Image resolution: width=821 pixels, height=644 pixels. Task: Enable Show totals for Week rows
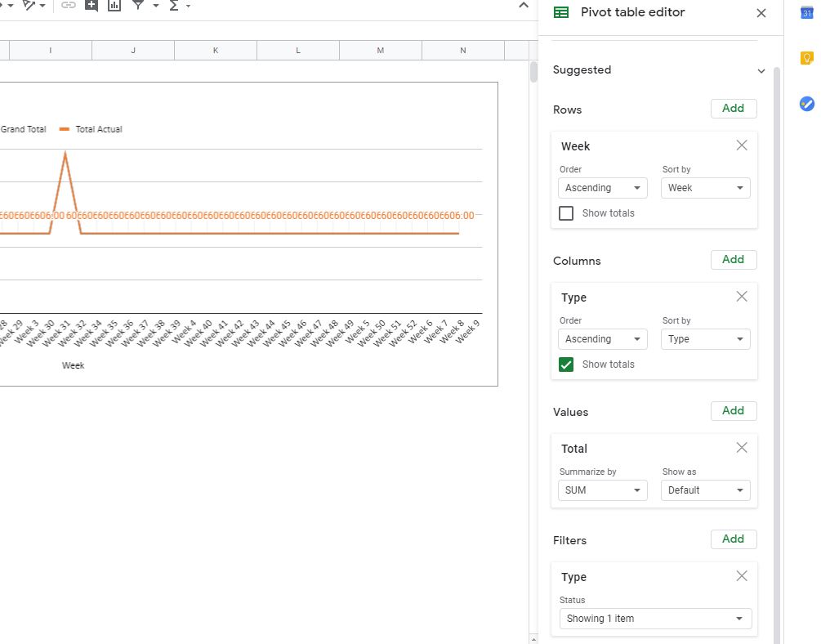568,212
